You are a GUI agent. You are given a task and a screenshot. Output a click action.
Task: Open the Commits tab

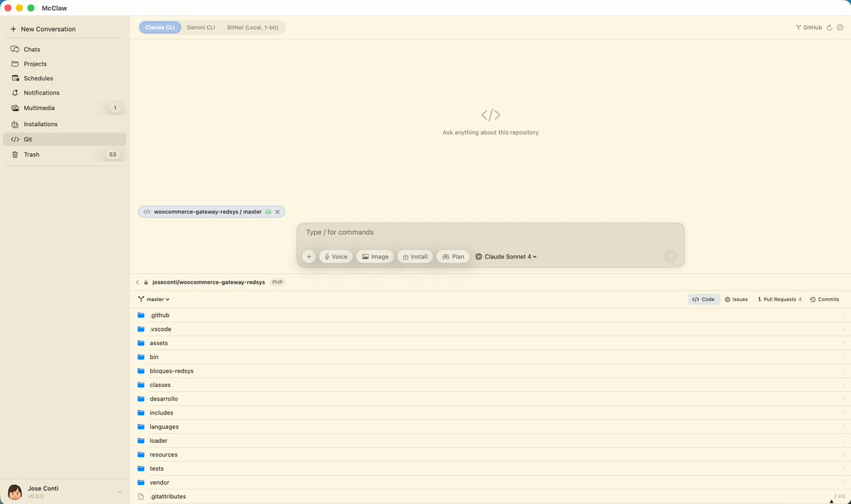click(824, 300)
